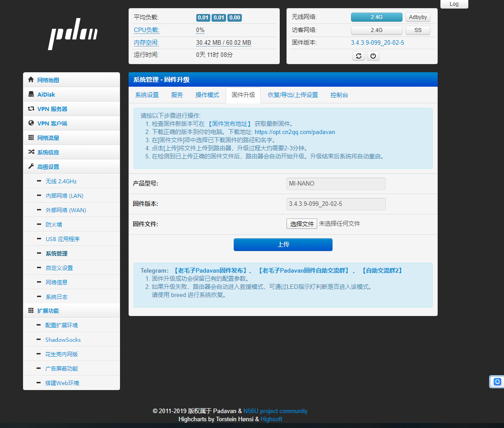Screen dimensions: 504x428
Task: Toggle SS beside the guest network
Action: point(417,30)
